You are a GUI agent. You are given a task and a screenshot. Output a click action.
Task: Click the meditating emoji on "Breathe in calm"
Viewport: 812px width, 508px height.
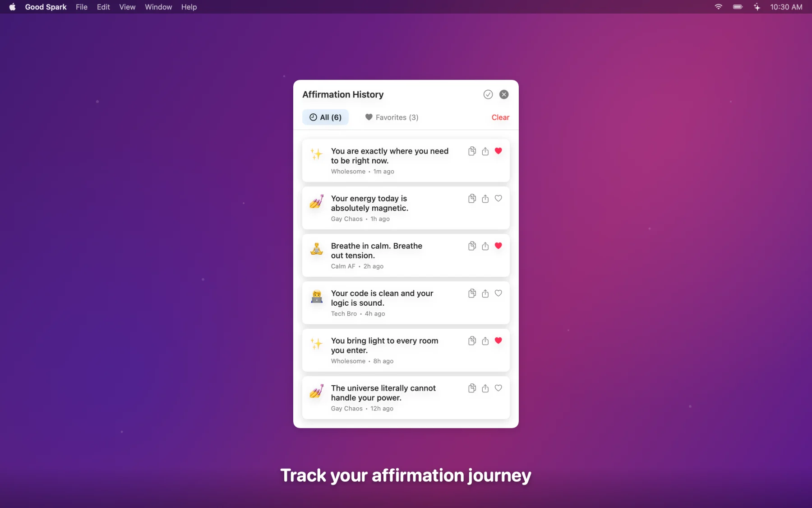(317, 249)
